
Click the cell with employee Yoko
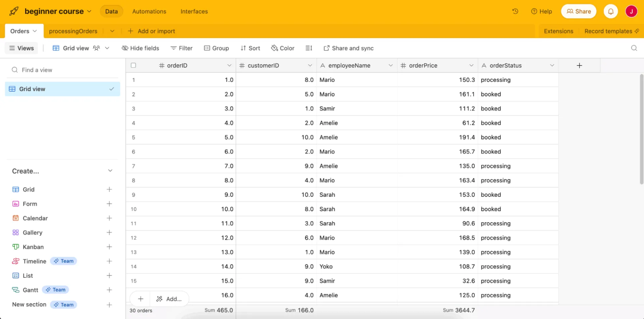(357, 267)
